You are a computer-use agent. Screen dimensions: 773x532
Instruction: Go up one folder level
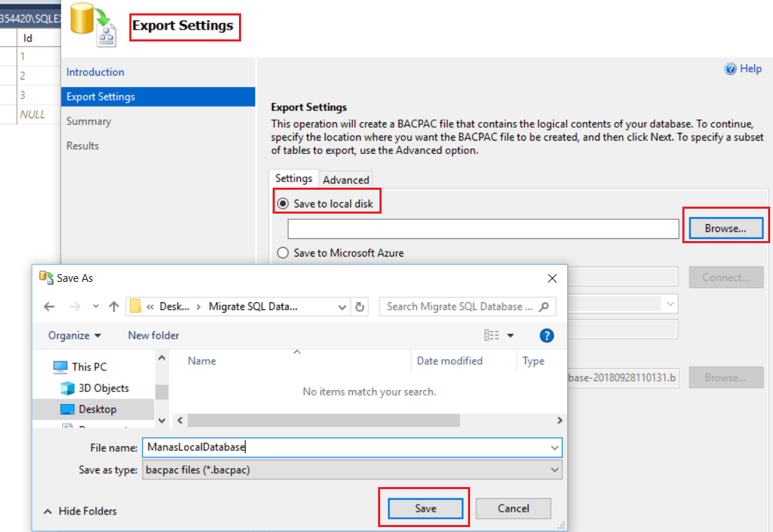coord(114,306)
